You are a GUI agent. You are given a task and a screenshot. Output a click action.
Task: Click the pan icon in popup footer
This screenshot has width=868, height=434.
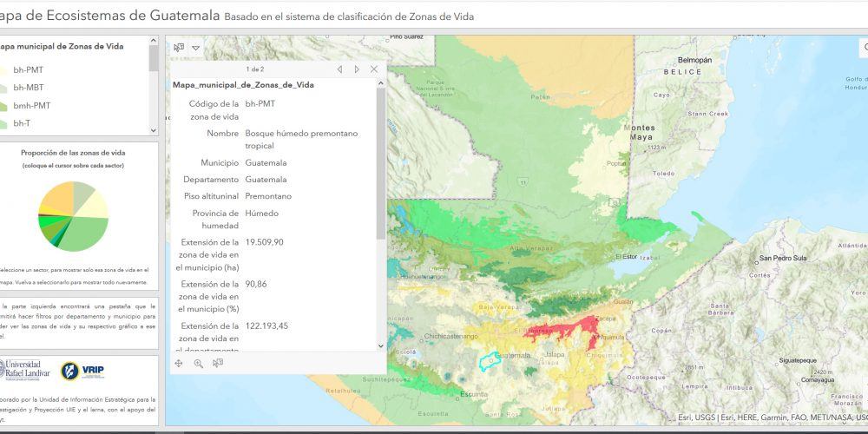click(x=179, y=363)
